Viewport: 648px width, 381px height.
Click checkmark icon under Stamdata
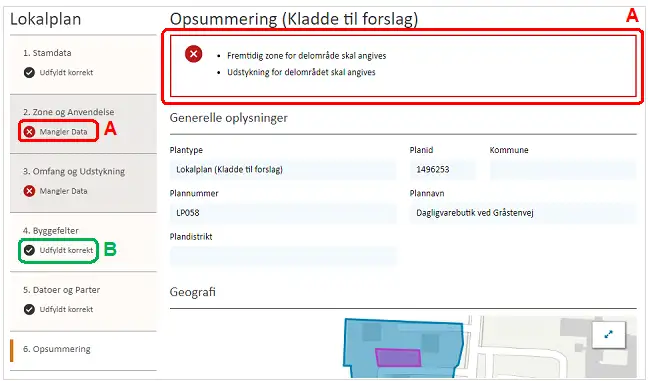click(29, 73)
